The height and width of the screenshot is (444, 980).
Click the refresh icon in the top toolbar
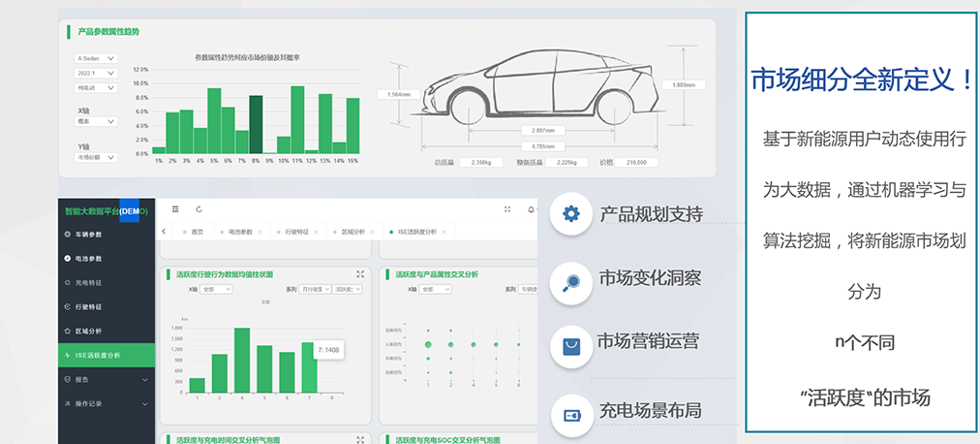[x=199, y=208]
